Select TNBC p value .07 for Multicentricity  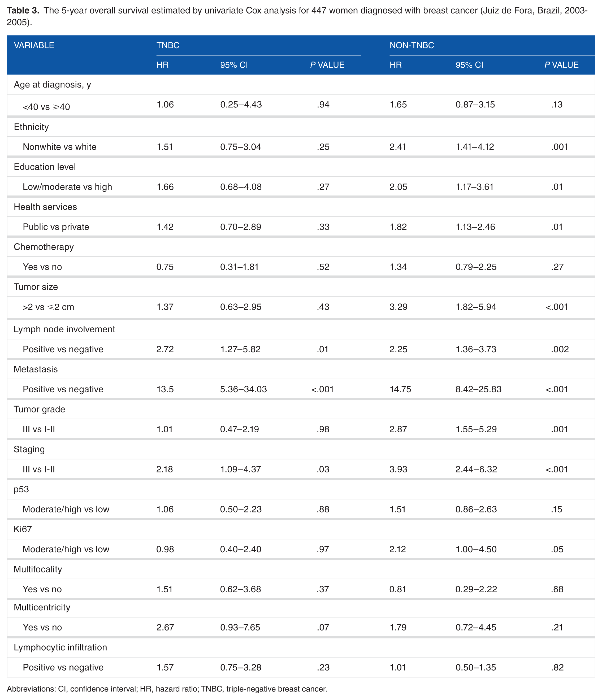coord(323,627)
